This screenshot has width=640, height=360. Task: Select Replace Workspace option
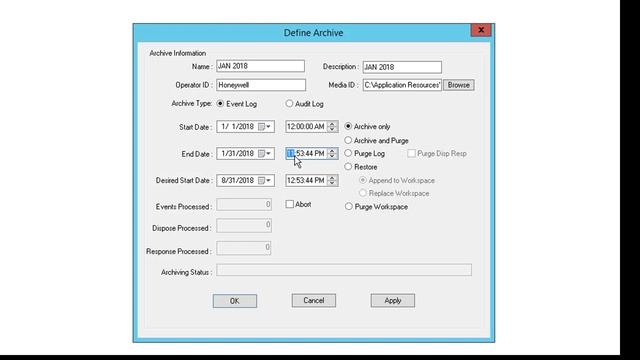point(363,193)
